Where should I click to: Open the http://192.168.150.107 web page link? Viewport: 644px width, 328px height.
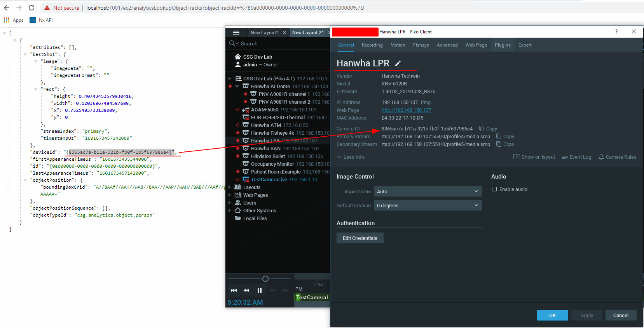tap(406, 110)
